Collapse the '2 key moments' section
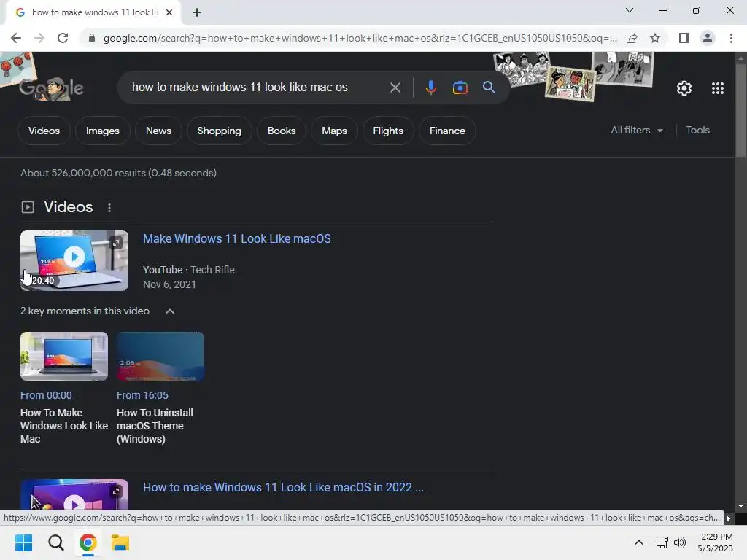 coord(170,311)
